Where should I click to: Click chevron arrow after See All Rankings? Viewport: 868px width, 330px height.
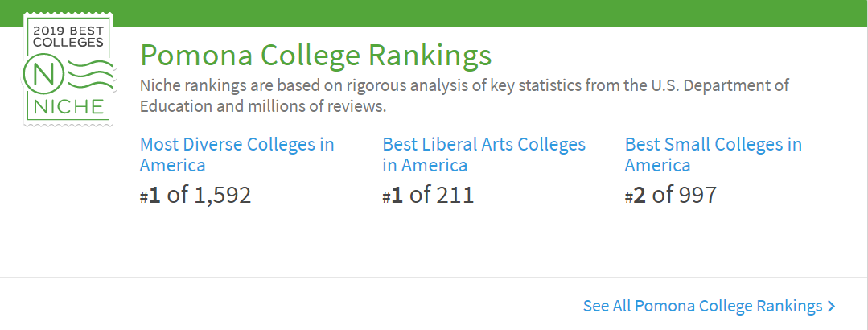[x=832, y=306]
